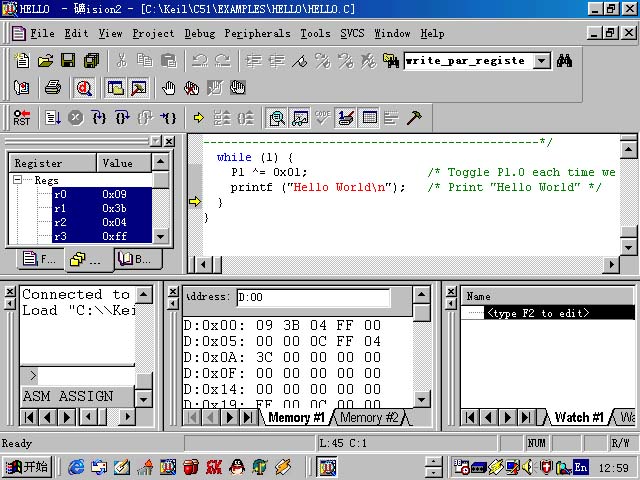
Task: Click the Value column header
Action: click(x=124, y=163)
